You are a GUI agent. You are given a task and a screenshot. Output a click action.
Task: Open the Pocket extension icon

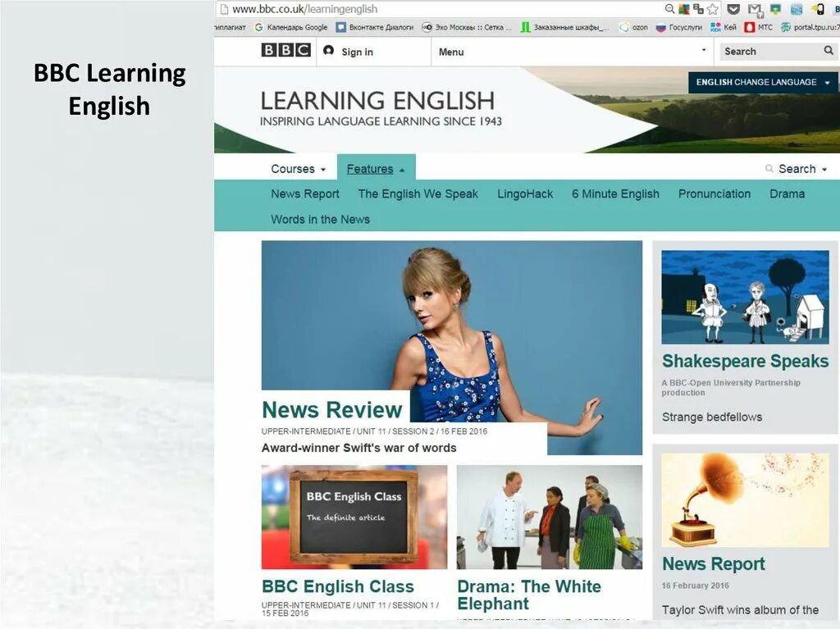733,9
